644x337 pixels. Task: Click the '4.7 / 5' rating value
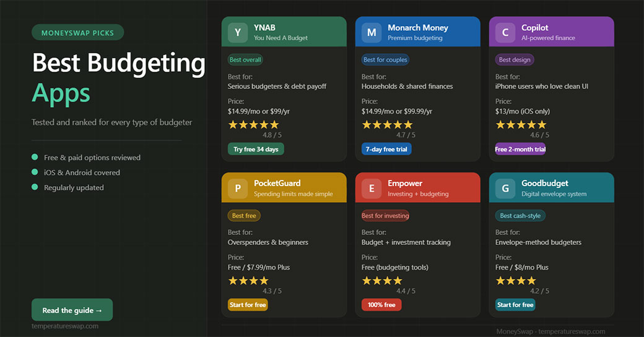[406, 135]
